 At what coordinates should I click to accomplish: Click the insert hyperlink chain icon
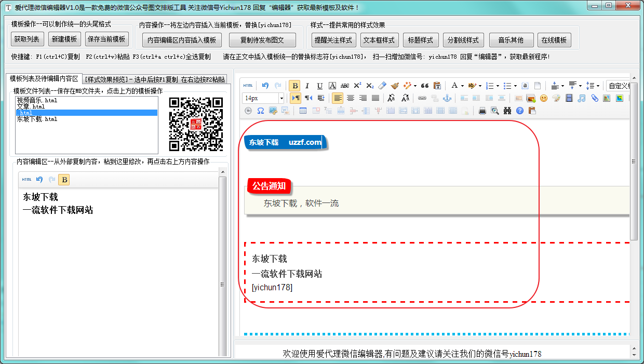point(422,98)
